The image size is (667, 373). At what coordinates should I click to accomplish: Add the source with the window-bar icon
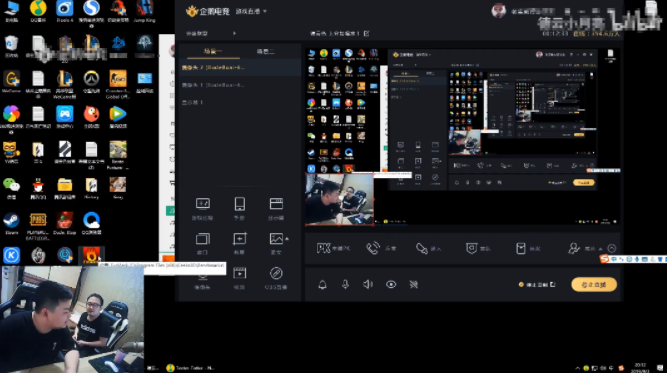click(276, 208)
